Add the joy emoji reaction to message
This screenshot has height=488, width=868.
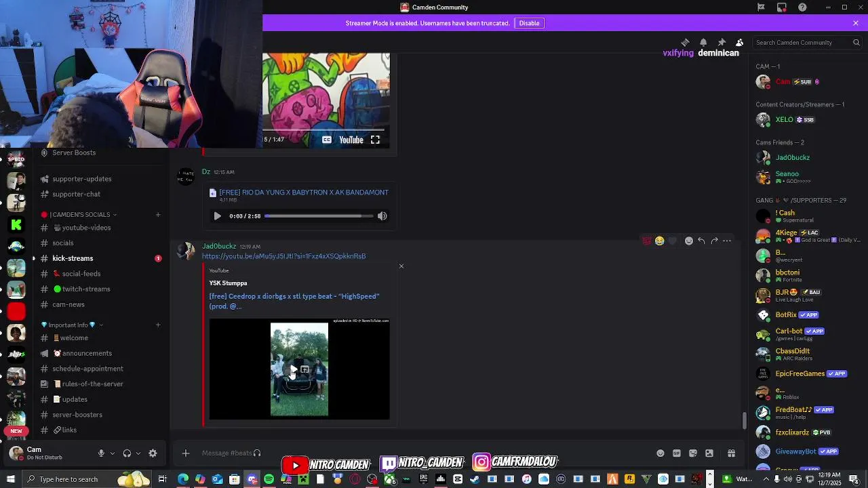pos(659,241)
